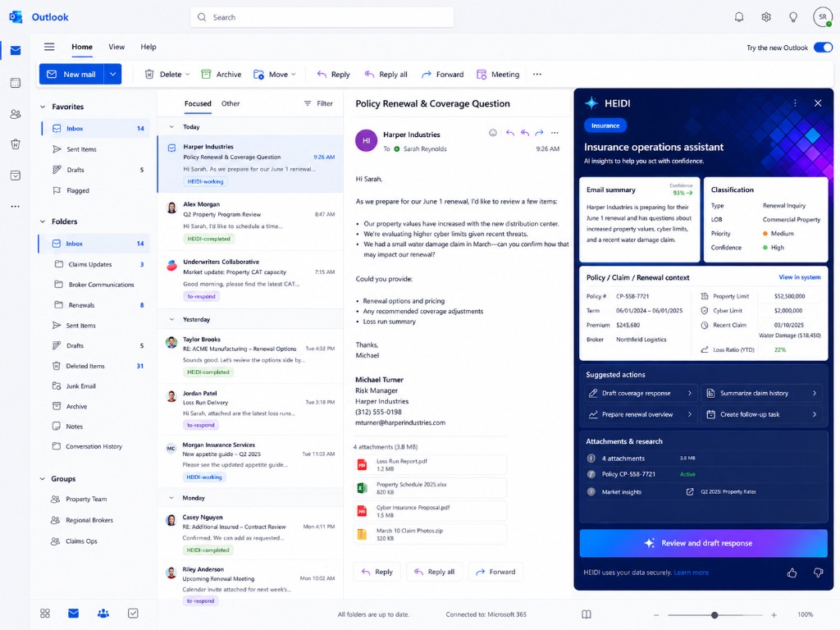Screen dimensions: 840x630
Task: Click the hamburger navigation menu icon
Action: click(49, 47)
